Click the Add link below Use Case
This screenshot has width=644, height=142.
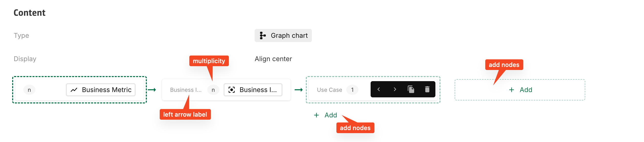(x=331, y=115)
